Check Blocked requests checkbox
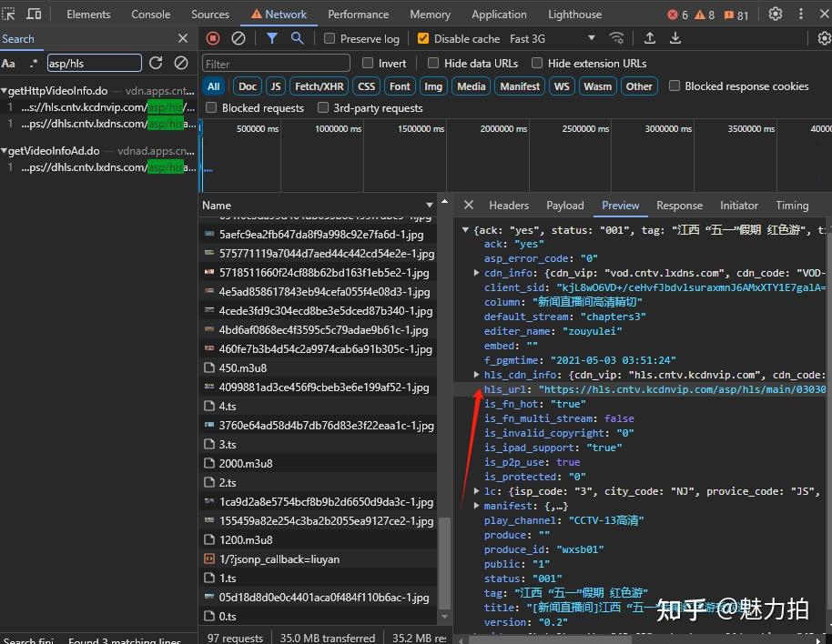This screenshot has height=644, width=832. pos(211,107)
